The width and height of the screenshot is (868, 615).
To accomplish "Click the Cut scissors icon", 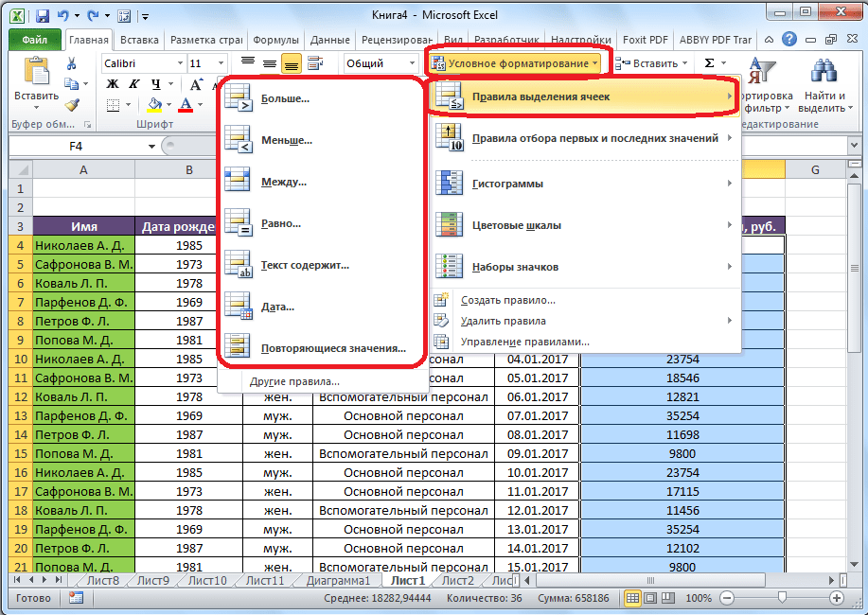I will 71,63.
